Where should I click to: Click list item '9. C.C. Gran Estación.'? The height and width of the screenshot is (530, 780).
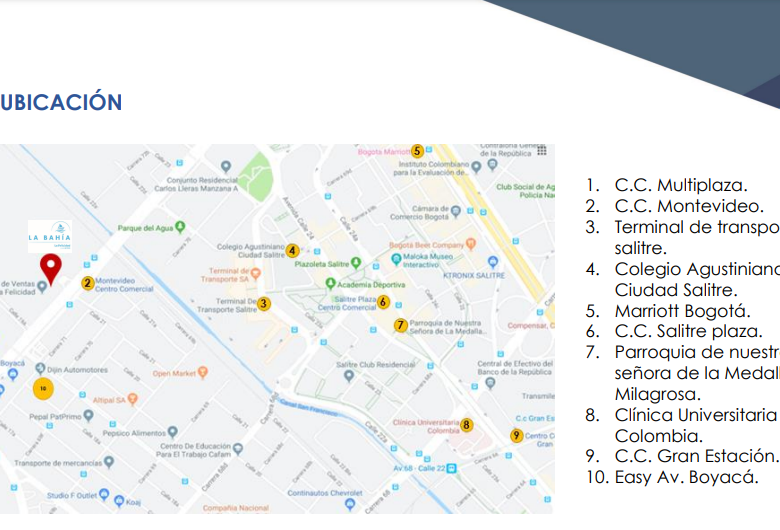682,456
